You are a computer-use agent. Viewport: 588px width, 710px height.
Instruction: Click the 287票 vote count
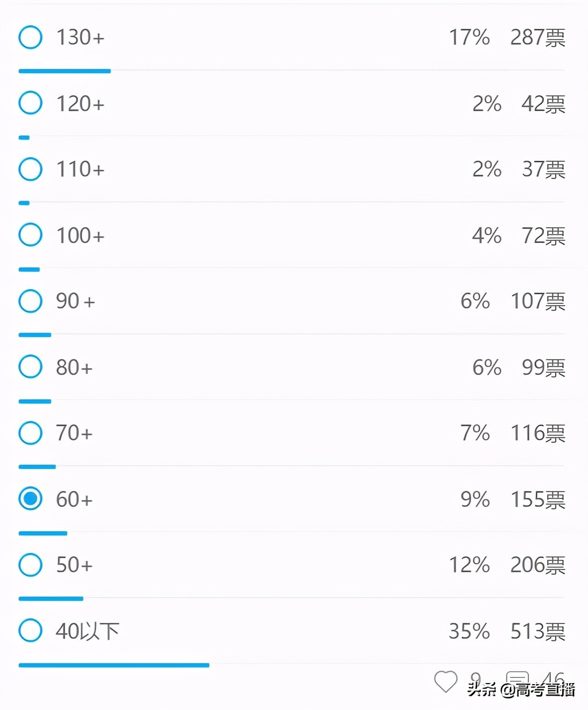(x=538, y=37)
